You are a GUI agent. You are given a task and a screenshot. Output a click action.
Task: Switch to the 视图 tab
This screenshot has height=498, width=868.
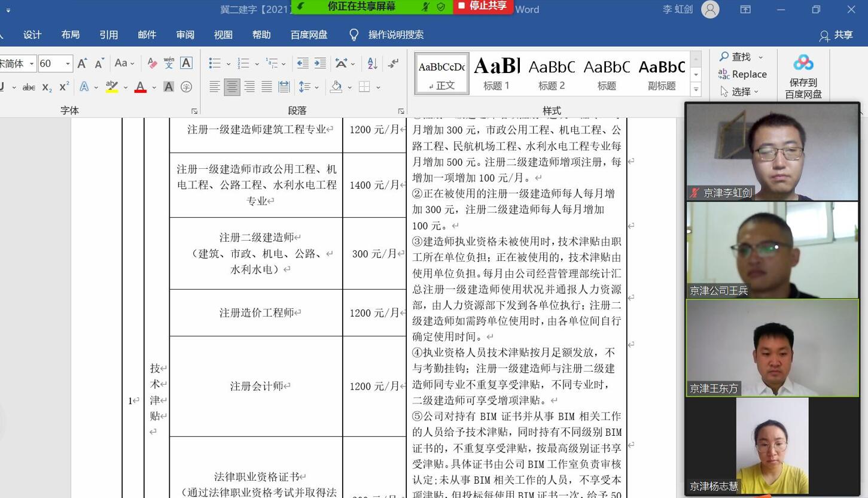pyautogui.click(x=223, y=35)
